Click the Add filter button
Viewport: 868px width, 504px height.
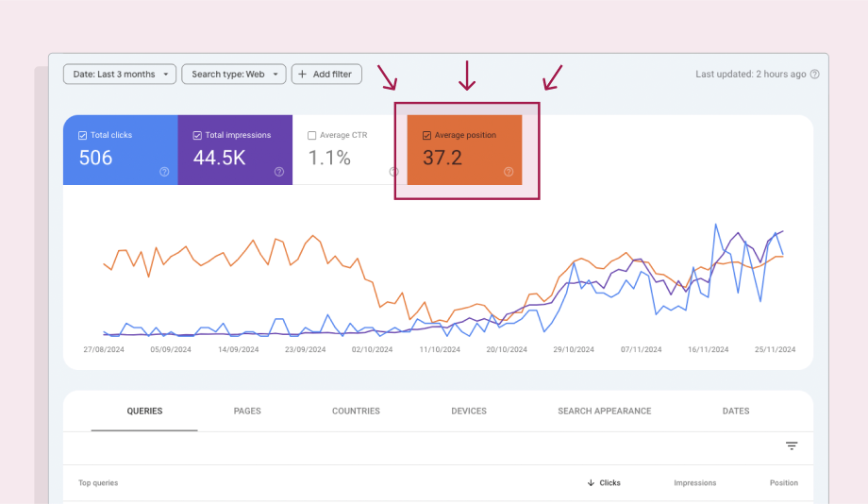point(326,75)
